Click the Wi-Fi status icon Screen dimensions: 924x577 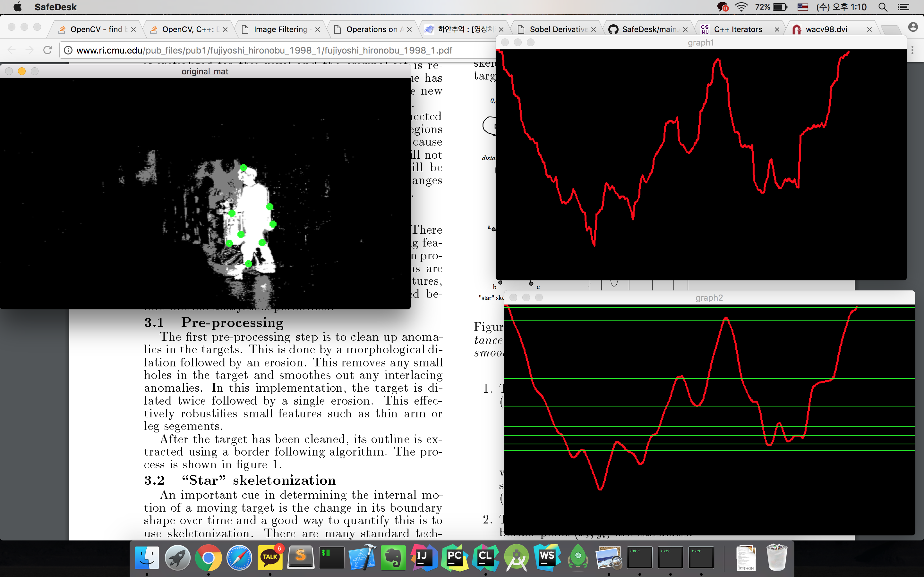(x=741, y=7)
